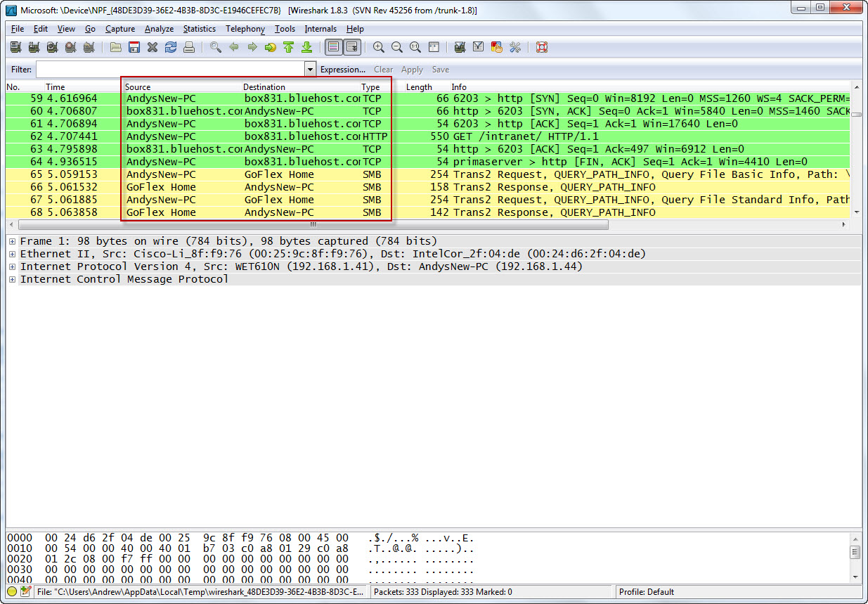The image size is (868, 604).
Task: Jump to the last packet with the down arrow
Action: (306, 48)
